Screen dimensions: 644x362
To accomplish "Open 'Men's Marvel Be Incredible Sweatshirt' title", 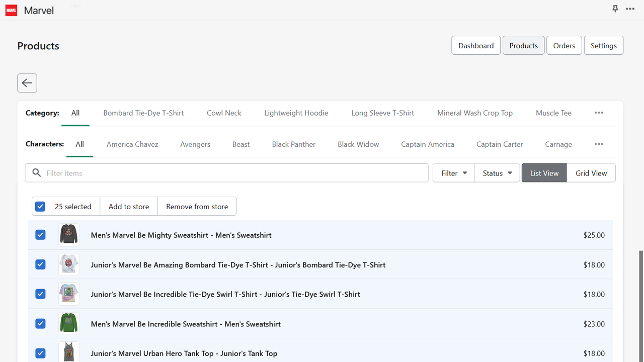I will tap(186, 324).
